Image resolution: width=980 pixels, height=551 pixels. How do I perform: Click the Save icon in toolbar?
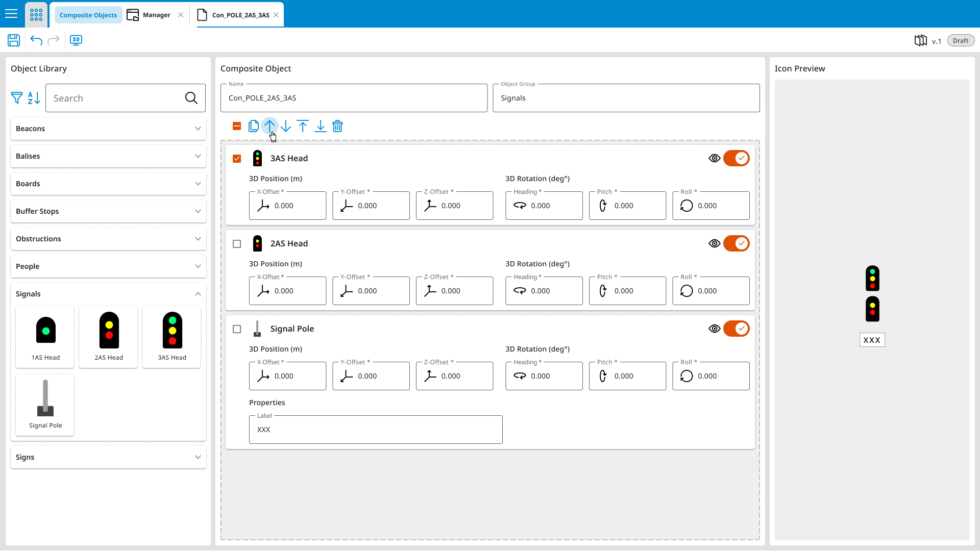click(14, 40)
